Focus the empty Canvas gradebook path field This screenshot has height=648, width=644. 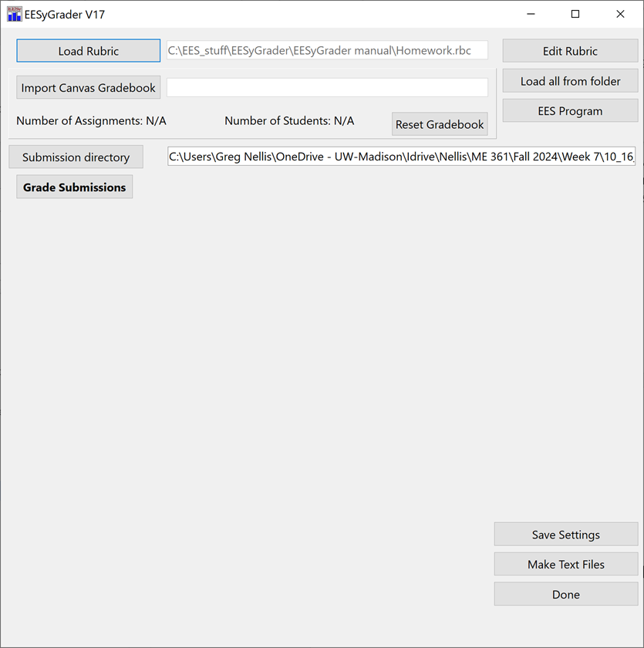(327, 88)
